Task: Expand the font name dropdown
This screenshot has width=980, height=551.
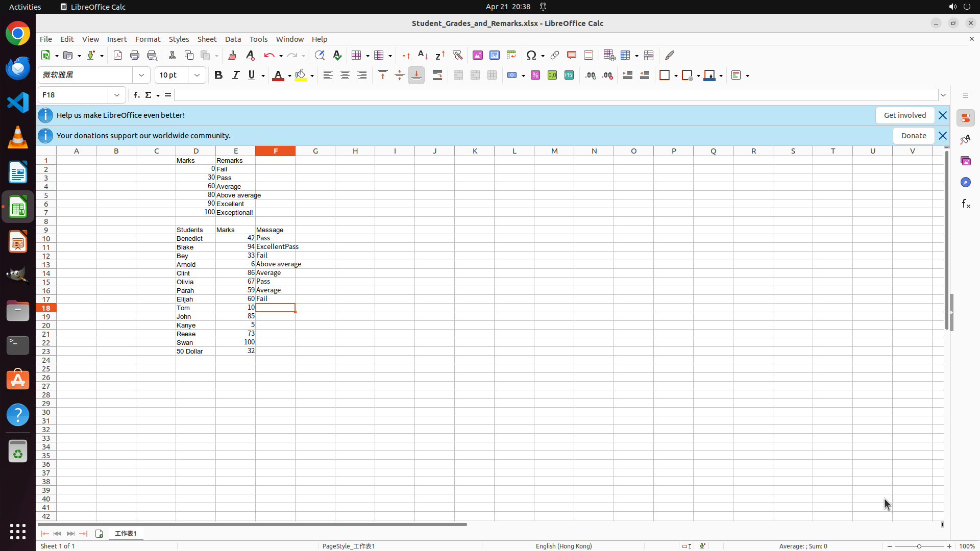Action: pyautogui.click(x=141, y=76)
